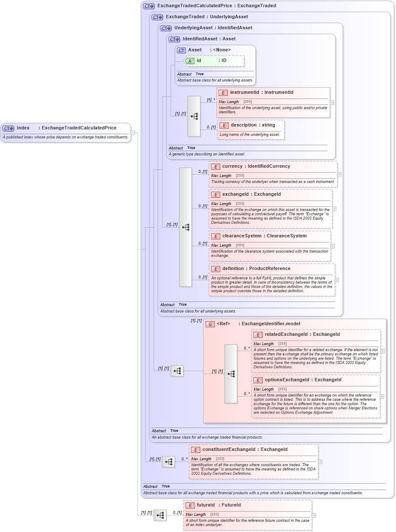Click the ExchangeIdentifier.model reference label
Viewport: 396px width, 532px height.
tap(271, 324)
